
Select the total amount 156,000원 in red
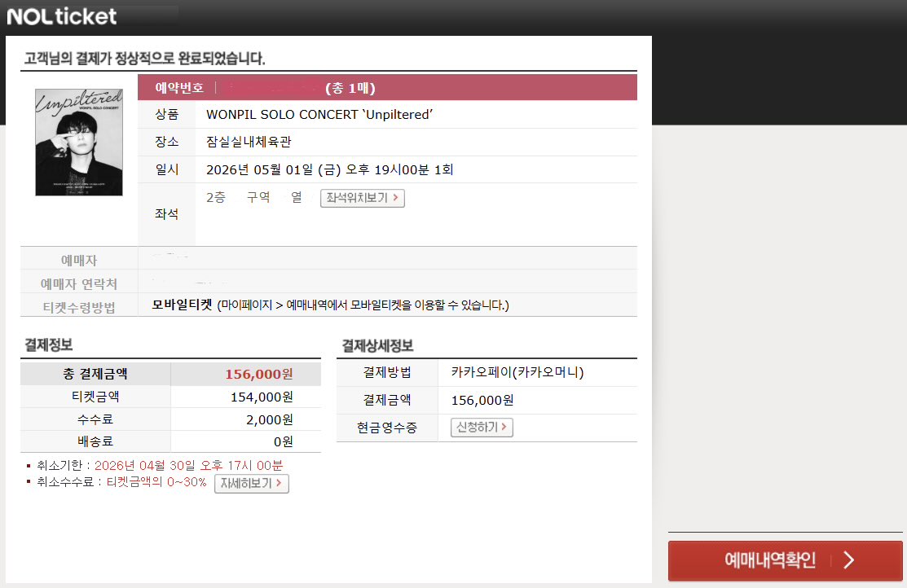[x=258, y=374]
